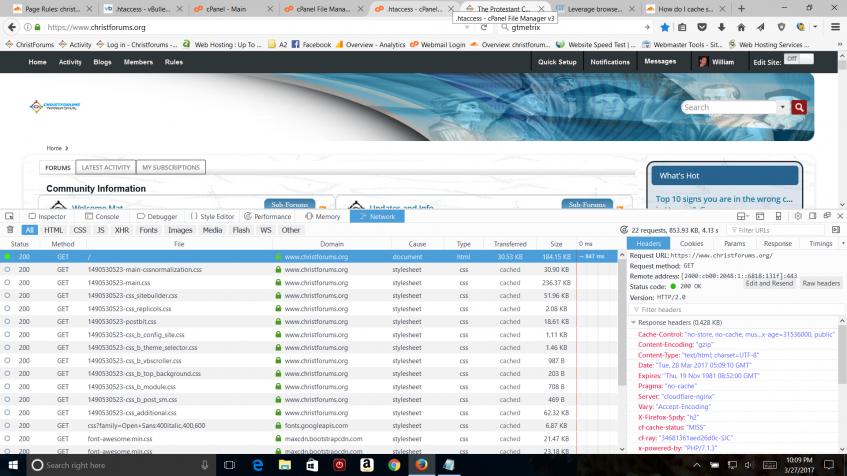
Task: Open the Firefox hamburger menu
Action: tap(835, 27)
